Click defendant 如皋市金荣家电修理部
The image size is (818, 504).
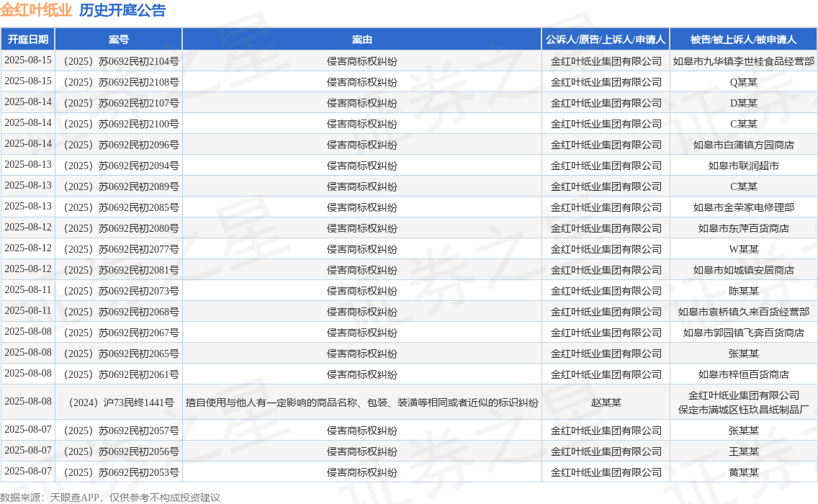[x=743, y=207]
